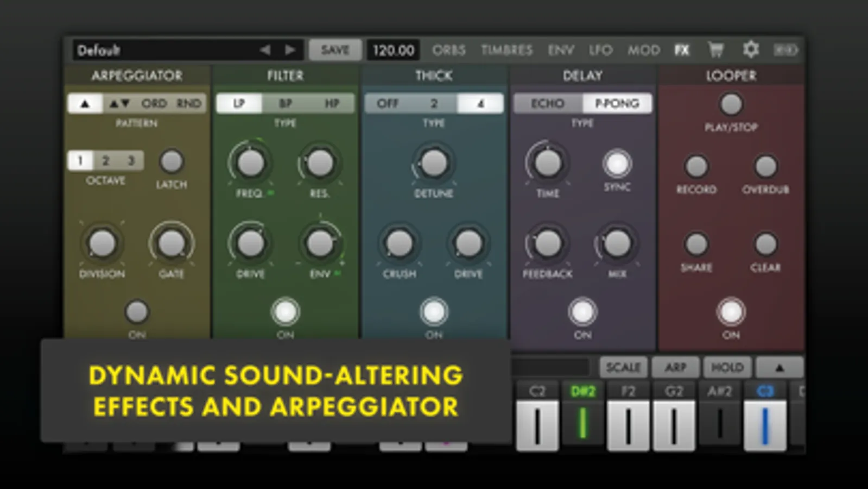
Task: Select ORD arpeggiator pattern
Action: [x=154, y=103]
